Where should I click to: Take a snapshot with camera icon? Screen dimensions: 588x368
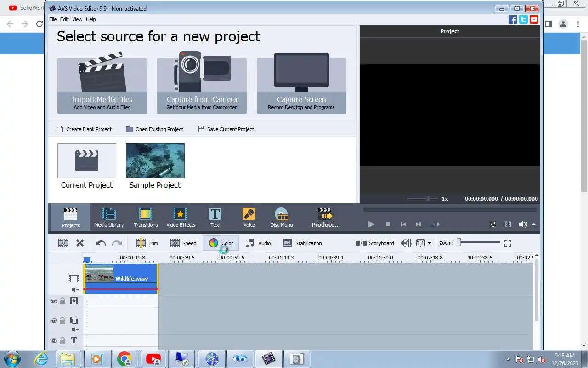[x=508, y=224]
